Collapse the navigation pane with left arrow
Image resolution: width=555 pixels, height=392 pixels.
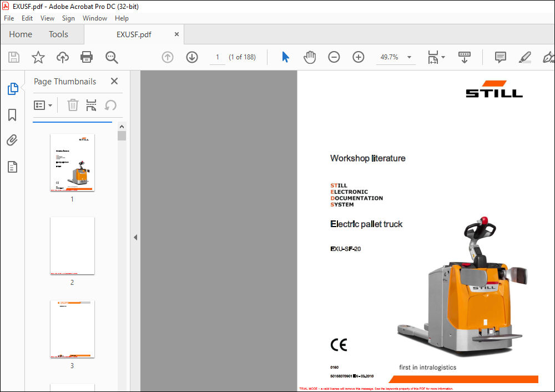click(135, 237)
